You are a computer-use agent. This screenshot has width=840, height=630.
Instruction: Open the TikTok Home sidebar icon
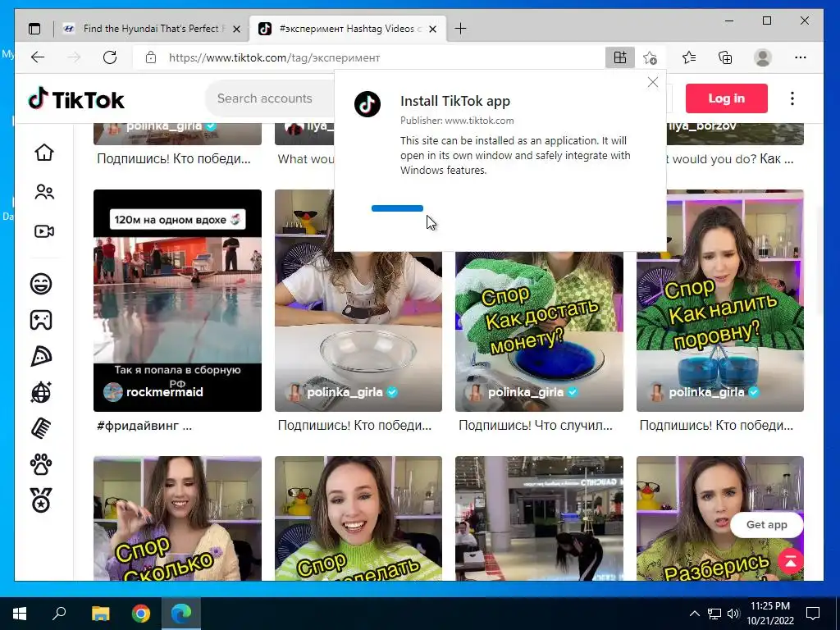pos(44,153)
